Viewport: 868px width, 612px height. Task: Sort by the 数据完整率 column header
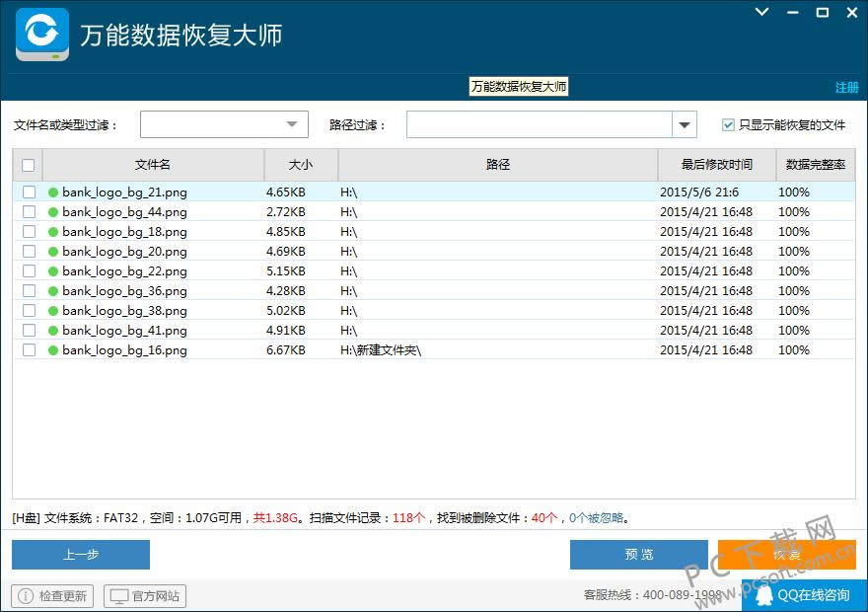[816, 165]
